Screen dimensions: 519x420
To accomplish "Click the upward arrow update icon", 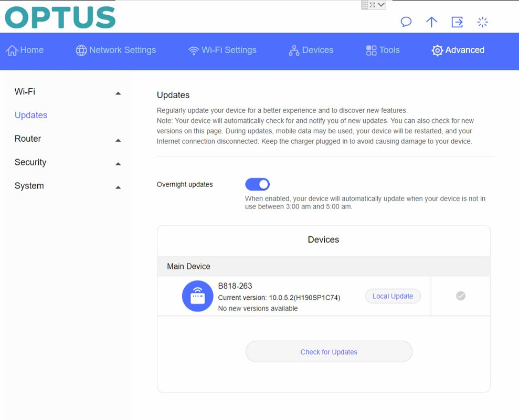I will [x=431, y=22].
